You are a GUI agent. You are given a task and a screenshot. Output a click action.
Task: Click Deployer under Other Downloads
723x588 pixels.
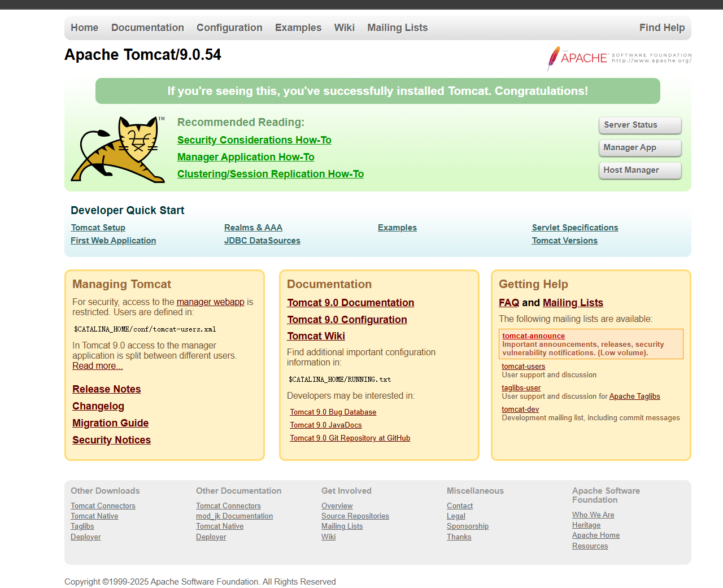point(86,537)
